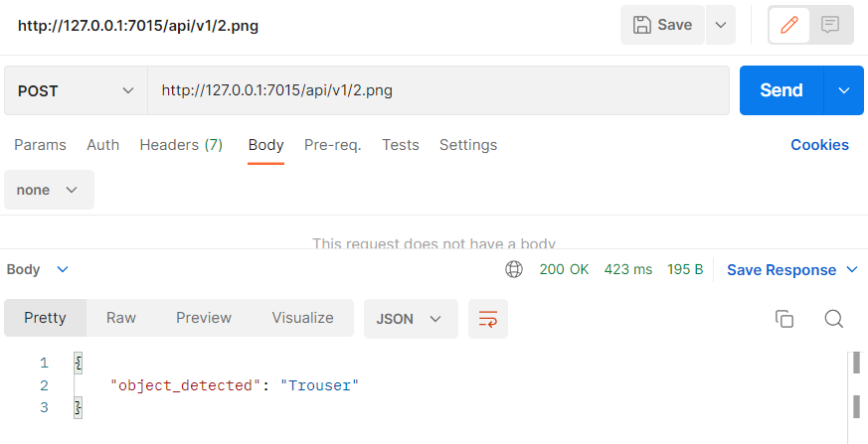Click the Save floppy disk button

tap(663, 25)
